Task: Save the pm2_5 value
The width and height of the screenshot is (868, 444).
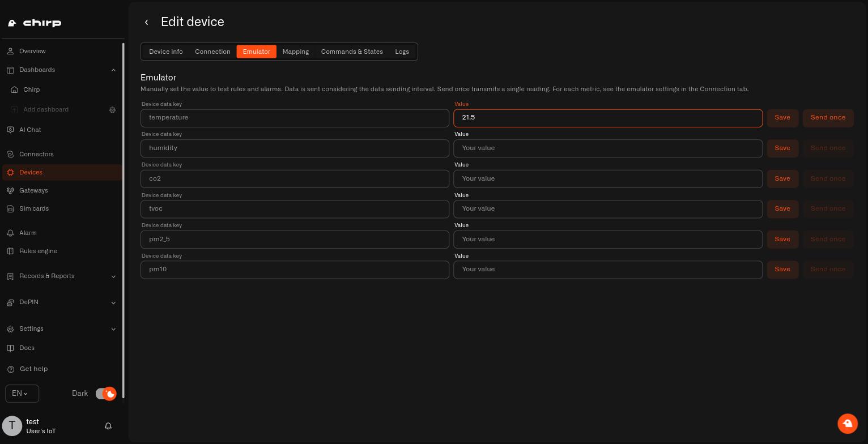Action: click(x=782, y=240)
